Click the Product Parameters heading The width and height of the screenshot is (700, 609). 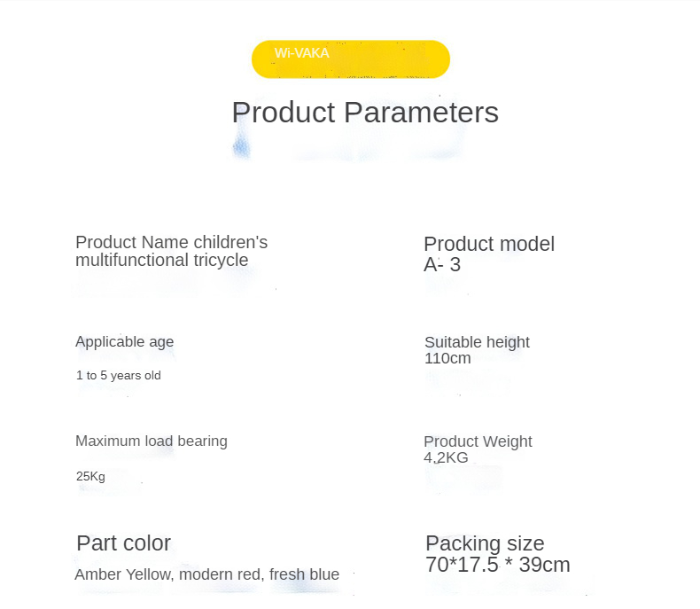click(365, 113)
